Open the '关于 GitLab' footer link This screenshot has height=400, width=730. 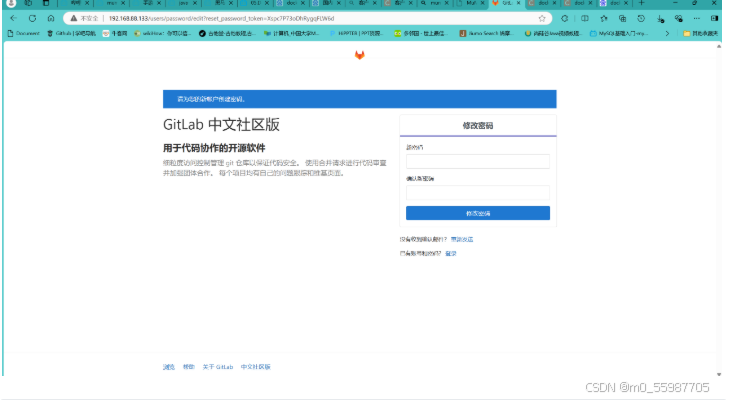tap(217, 367)
